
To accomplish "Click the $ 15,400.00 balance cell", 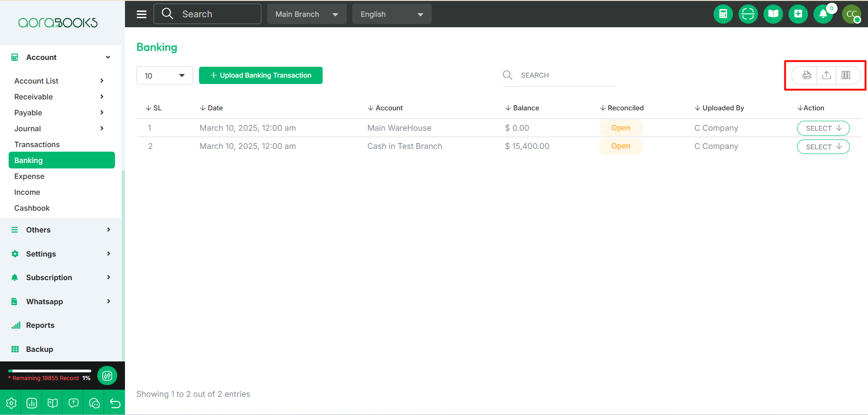I will point(527,146).
